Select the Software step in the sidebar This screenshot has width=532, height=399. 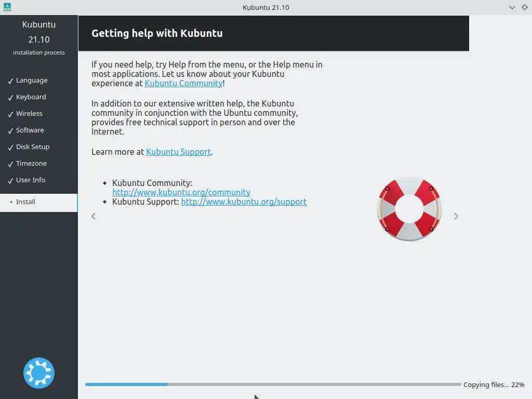point(30,130)
